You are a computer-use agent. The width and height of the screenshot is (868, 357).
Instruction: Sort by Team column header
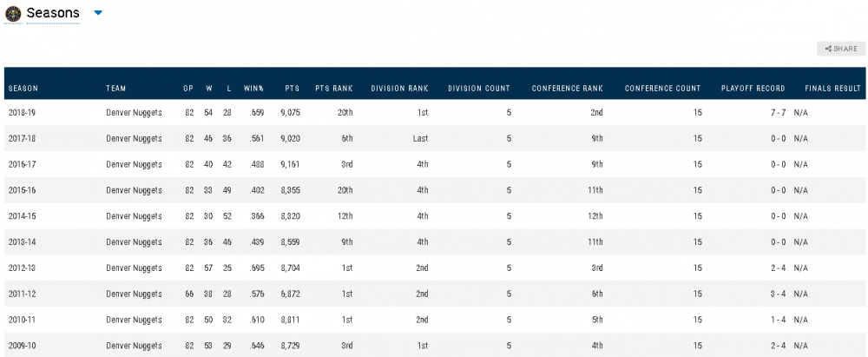click(116, 89)
